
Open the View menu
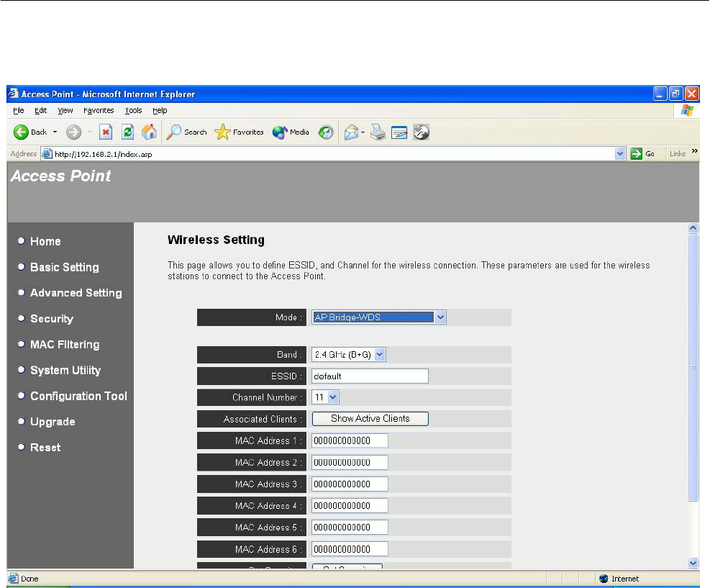click(65, 111)
